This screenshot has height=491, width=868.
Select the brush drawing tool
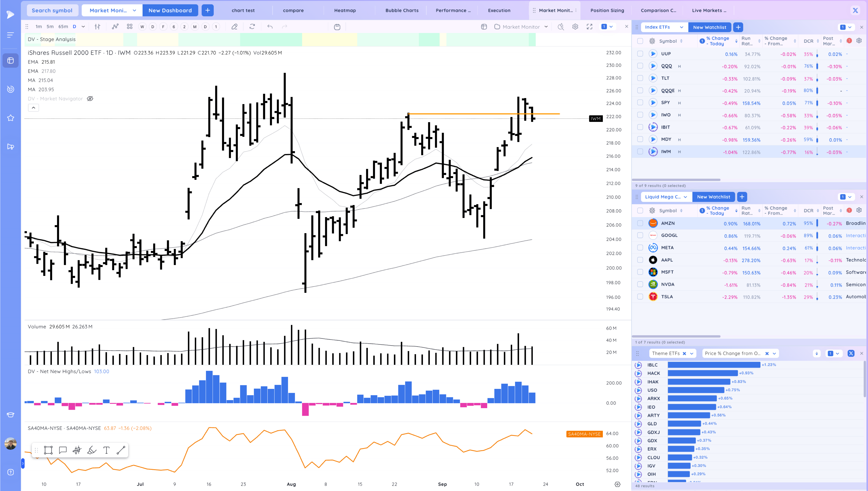(92, 450)
